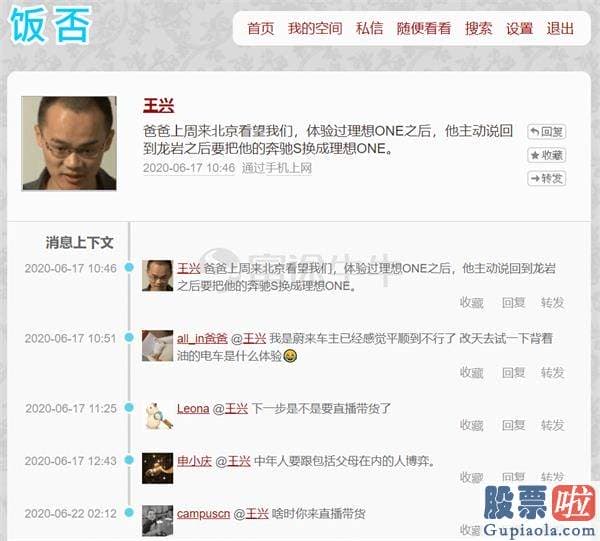Viewport: 600px width, 541px height.
Task: Open the 搜索 page
Action: (x=478, y=29)
